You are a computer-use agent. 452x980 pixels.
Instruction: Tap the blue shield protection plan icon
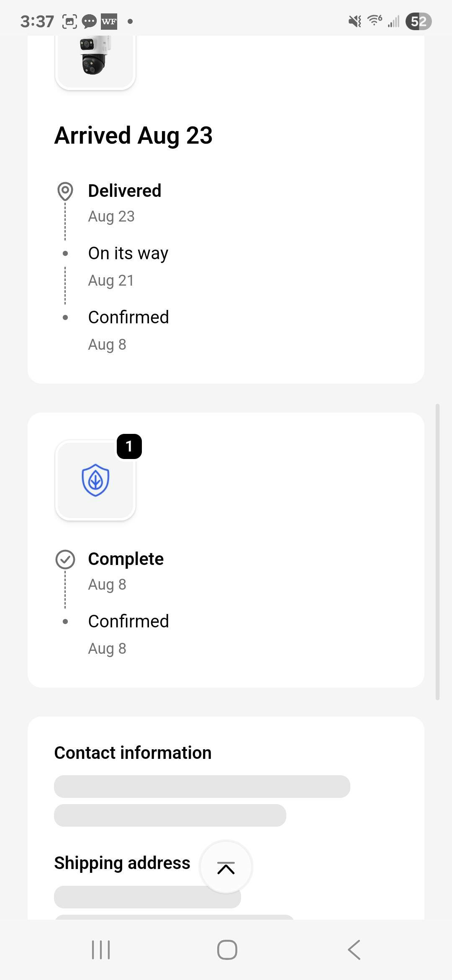click(95, 480)
